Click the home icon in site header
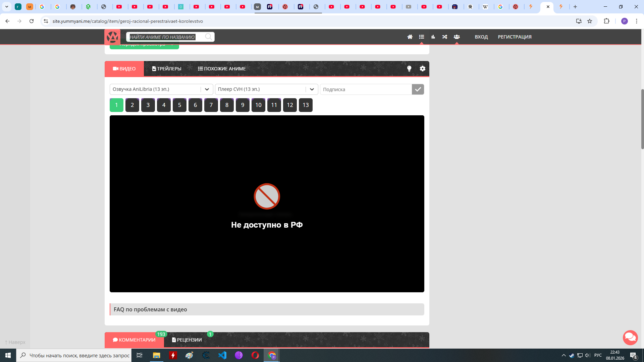The width and height of the screenshot is (644, 362). pos(410,37)
